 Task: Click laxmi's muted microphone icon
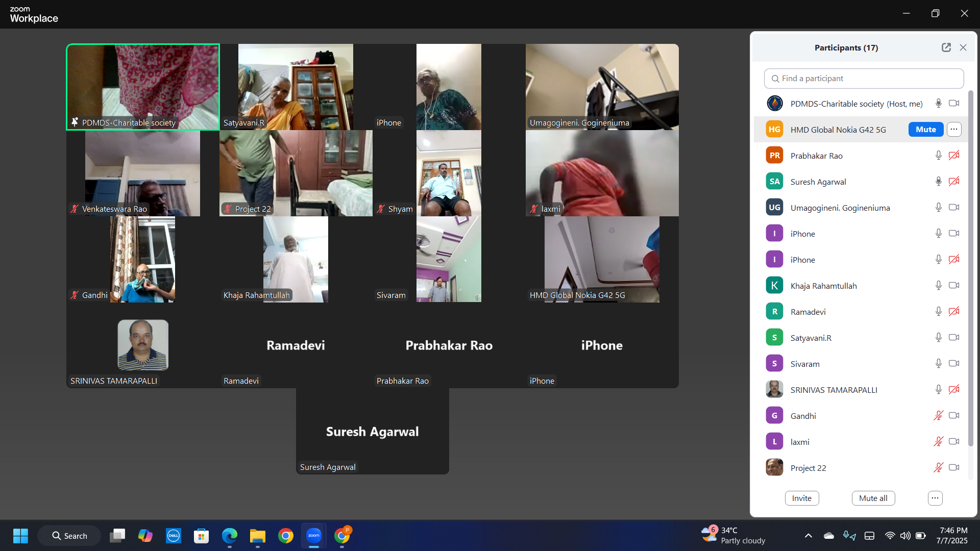pyautogui.click(x=938, y=442)
